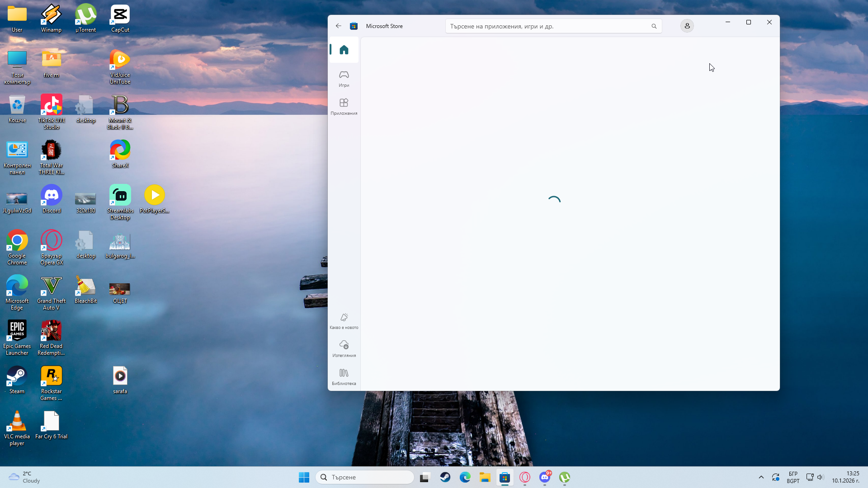Image resolution: width=868 pixels, height=488 pixels.
Task: Click the Store back arrow button
Action: [338, 26]
